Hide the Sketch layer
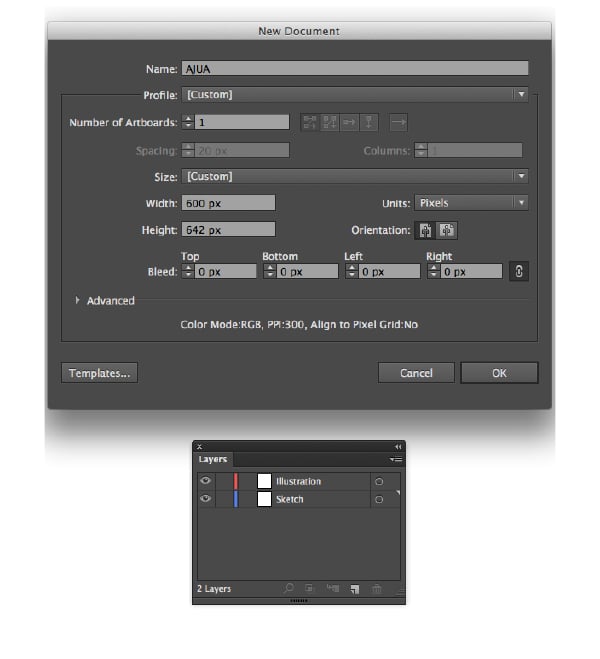This screenshot has height=659, width=600. coord(206,499)
